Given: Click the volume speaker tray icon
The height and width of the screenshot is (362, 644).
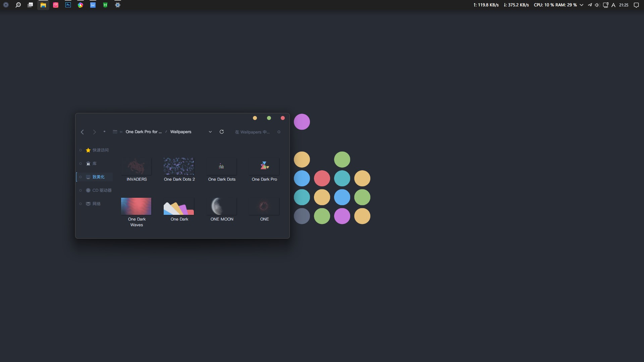Looking at the screenshot, I should point(597,5).
